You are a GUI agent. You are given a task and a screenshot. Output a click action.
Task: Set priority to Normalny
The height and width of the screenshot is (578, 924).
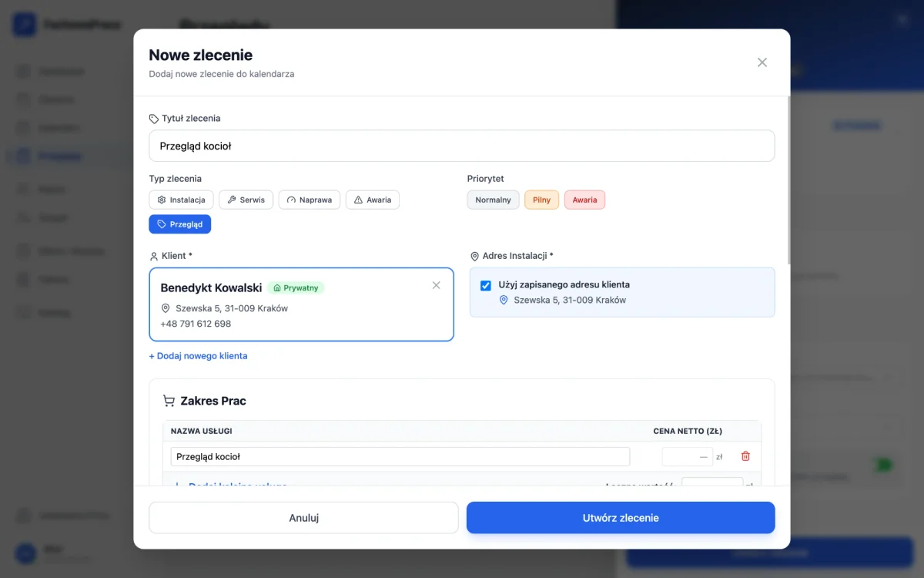pos(493,200)
